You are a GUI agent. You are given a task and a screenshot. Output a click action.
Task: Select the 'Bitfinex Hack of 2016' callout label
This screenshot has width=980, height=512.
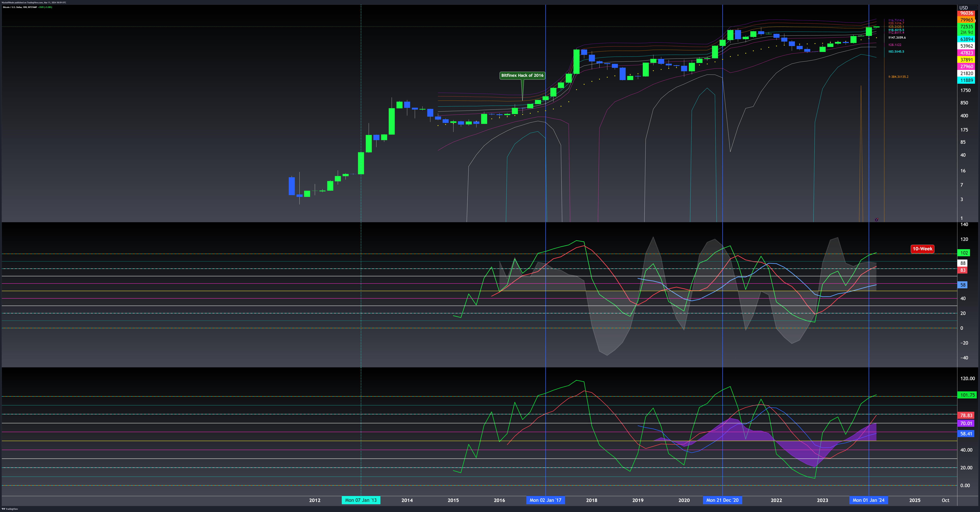[x=522, y=75]
